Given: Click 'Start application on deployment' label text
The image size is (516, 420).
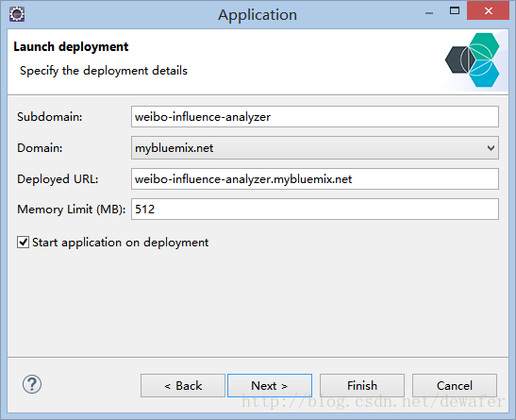Looking at the screenshot, I should pyautogui.click(x=120, y=243).
